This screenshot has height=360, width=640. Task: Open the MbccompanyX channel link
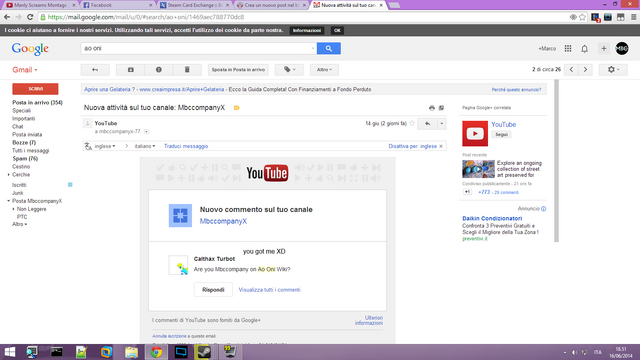point(223,221)
